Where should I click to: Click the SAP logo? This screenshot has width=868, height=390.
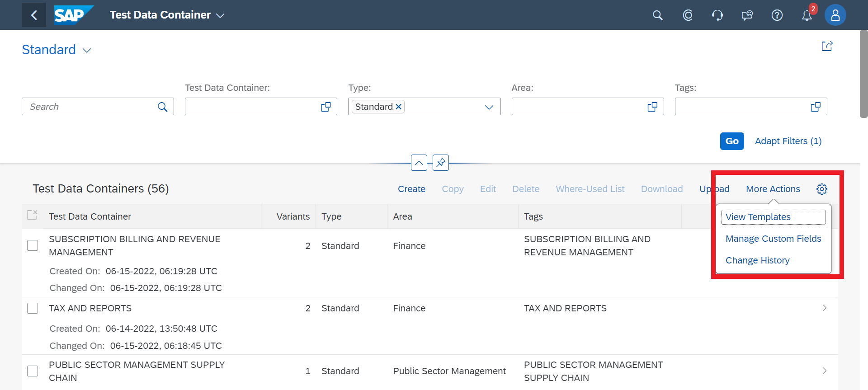[x=74, y=15]
